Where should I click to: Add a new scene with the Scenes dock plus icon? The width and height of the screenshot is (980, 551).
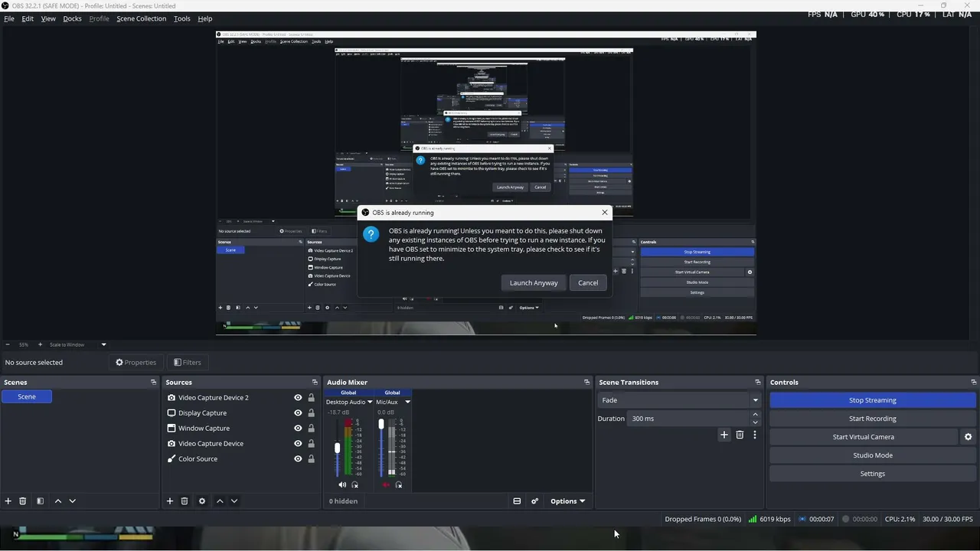[x=8, y=501]
